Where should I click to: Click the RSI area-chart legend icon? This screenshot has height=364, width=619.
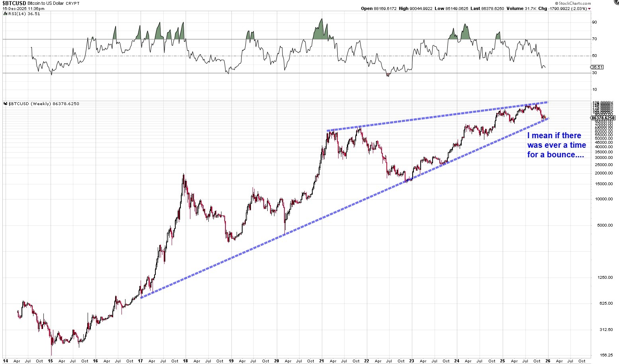tap(5, 14)
